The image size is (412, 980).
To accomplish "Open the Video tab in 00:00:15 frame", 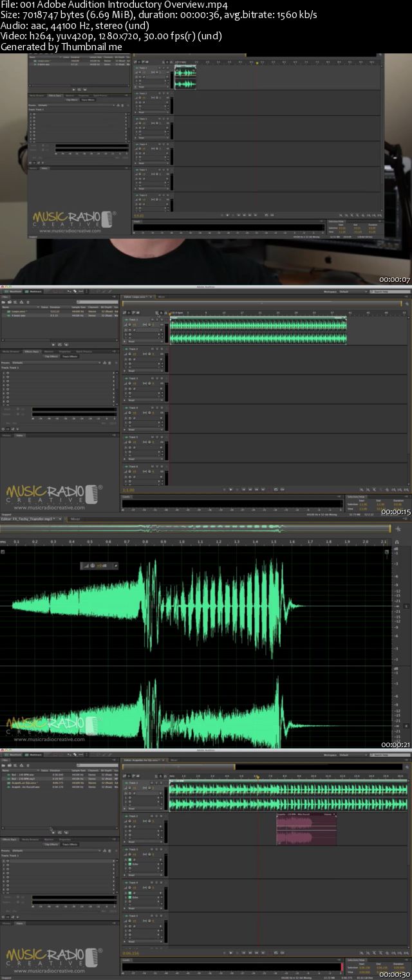I will [x=20, y=435].
